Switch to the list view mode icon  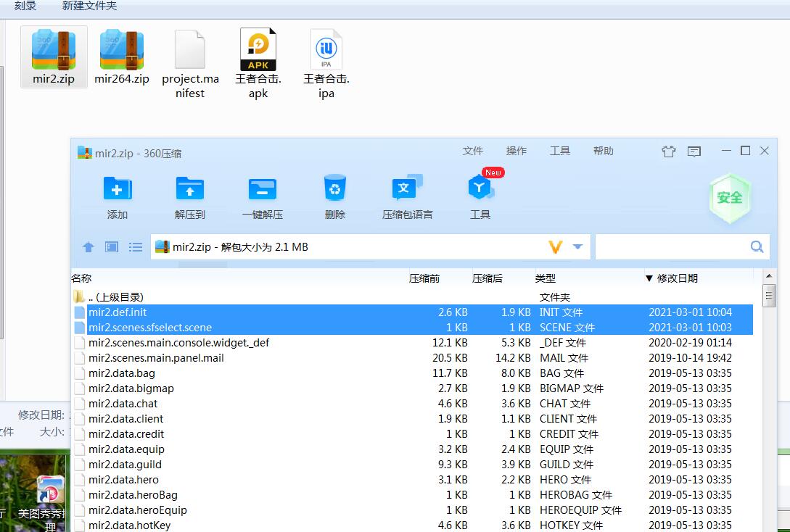[x=136, y=247]
